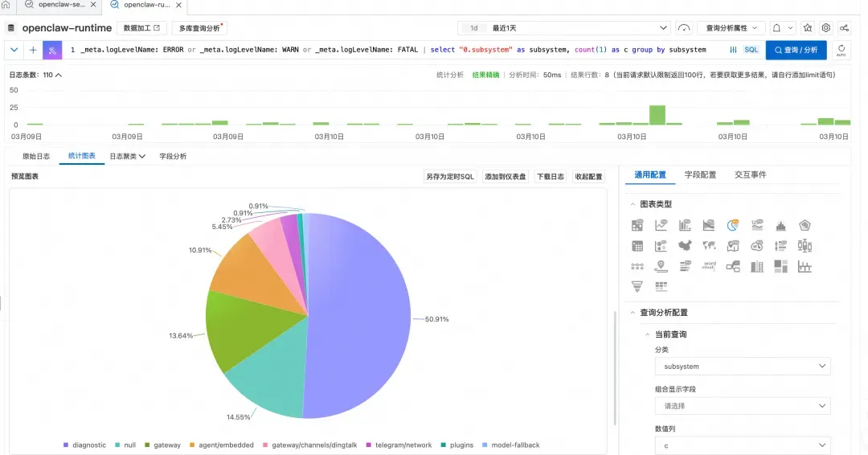
Task: Expand the dropdown arrow beside alert bell
Action: coord(791,27)
